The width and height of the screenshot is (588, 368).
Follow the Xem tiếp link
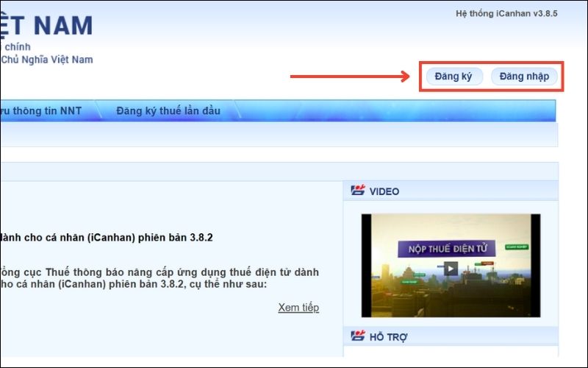coord(298,308)
